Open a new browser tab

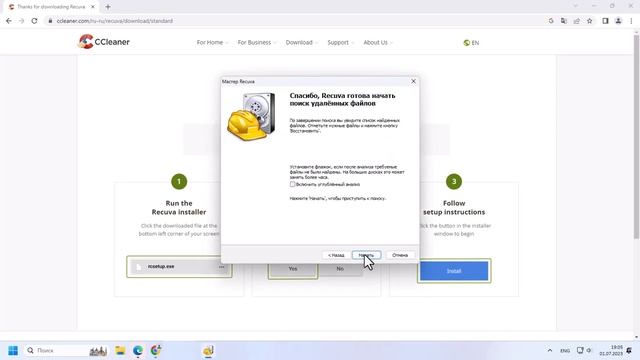tap(108, 7)
